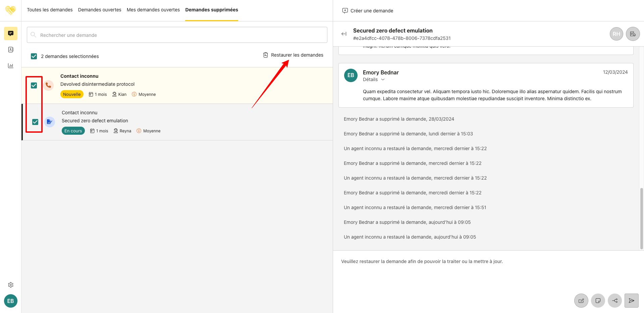Image resolution: width=644 pixels, height=313 pixels.
Task: Click Restaurer les demandes button
Action: 293,55
